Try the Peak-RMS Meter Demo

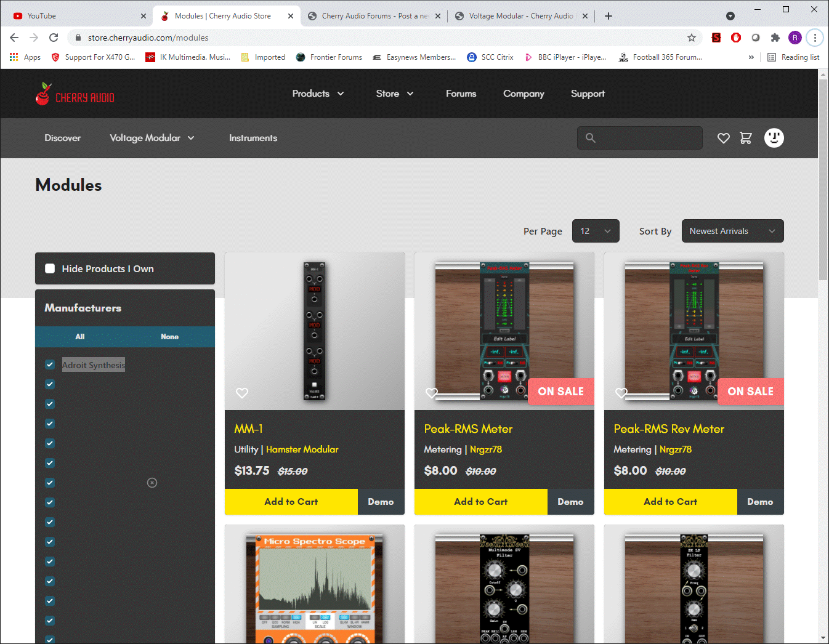[571, 502]
